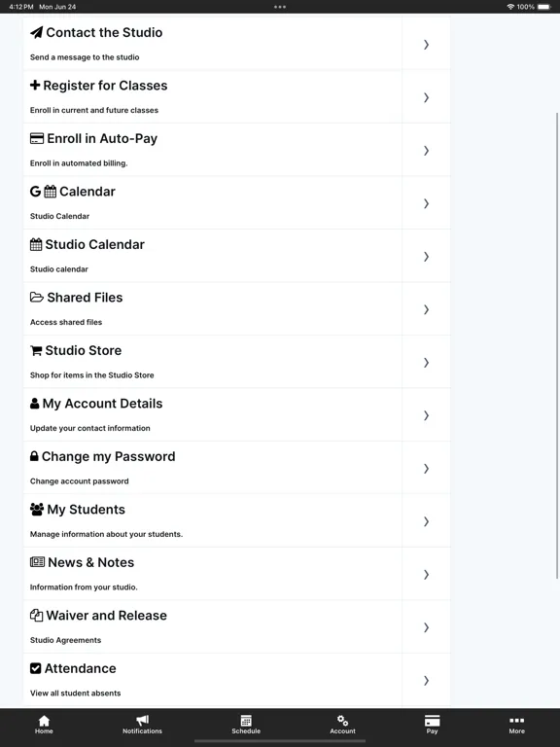
Task: Tap the three dots in status bar
Action: 280,7
